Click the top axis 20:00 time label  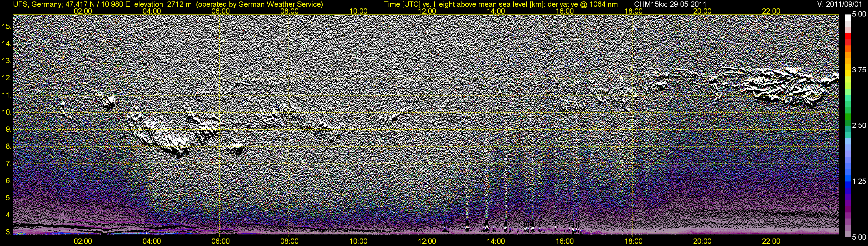(x=702, y=11)
